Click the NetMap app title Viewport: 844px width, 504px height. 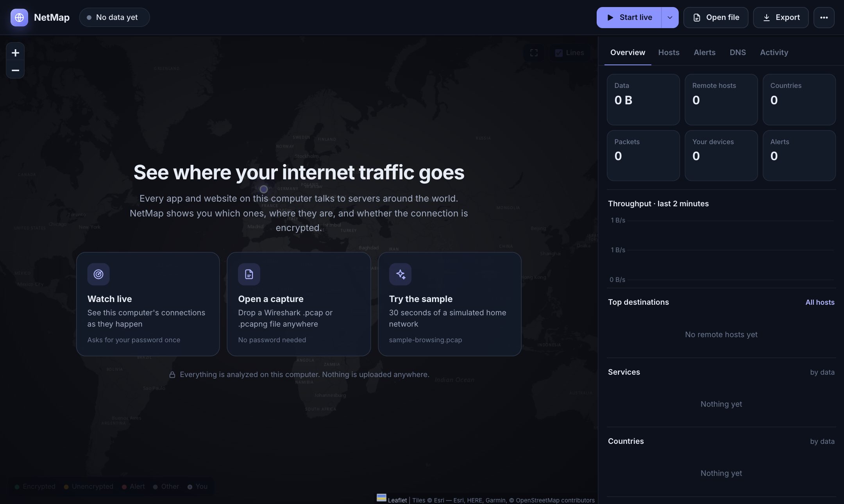point(52,18)
